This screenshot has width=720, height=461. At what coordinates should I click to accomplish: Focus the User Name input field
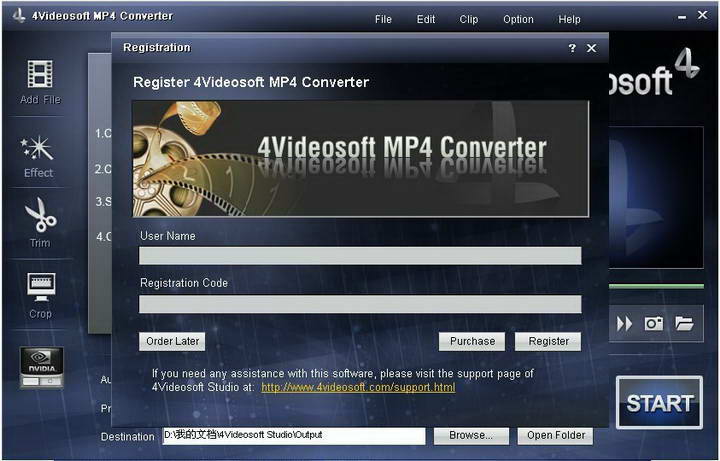360,256
